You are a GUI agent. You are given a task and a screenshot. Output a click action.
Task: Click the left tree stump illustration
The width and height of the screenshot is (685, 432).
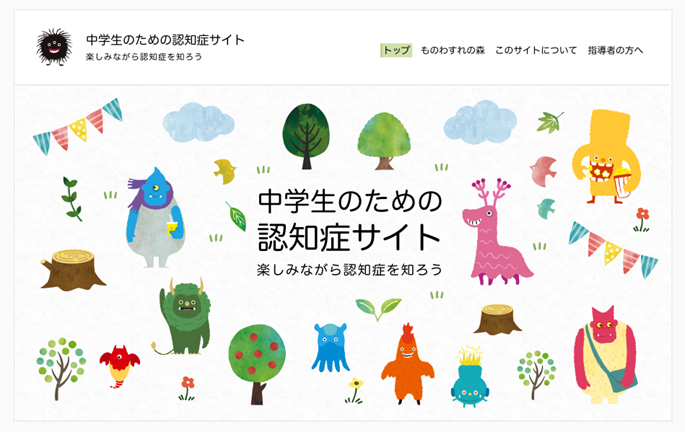72,270
